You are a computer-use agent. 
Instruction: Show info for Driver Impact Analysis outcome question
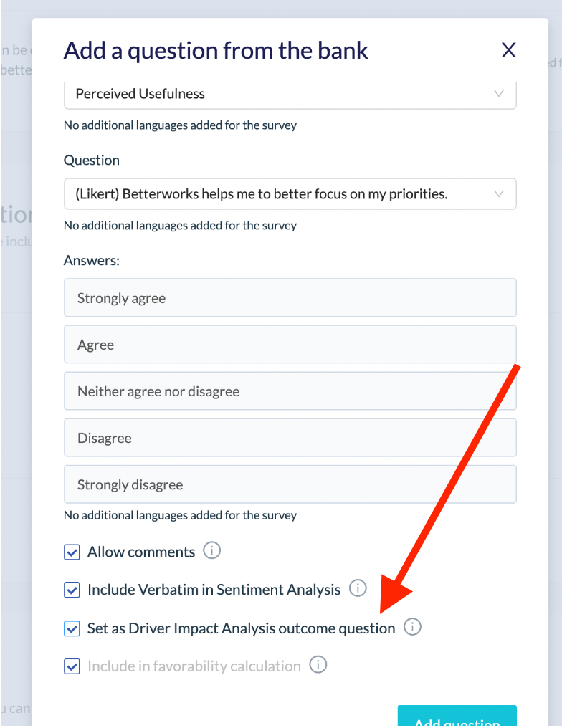click(x=412, y=627)
